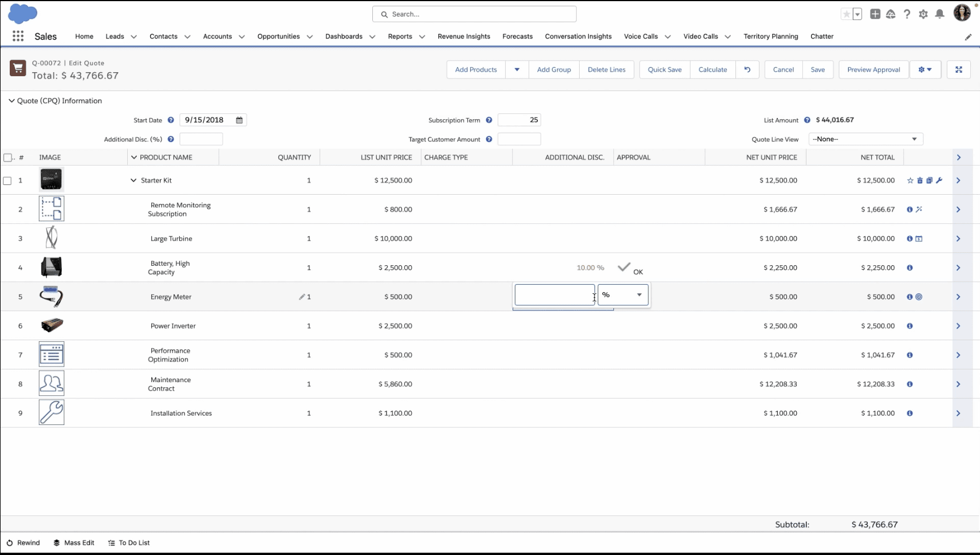The width and height of the screenshot is (980, 555).
Task: Delete the Starter Kit line with trash icon
Action: (920, 180)
